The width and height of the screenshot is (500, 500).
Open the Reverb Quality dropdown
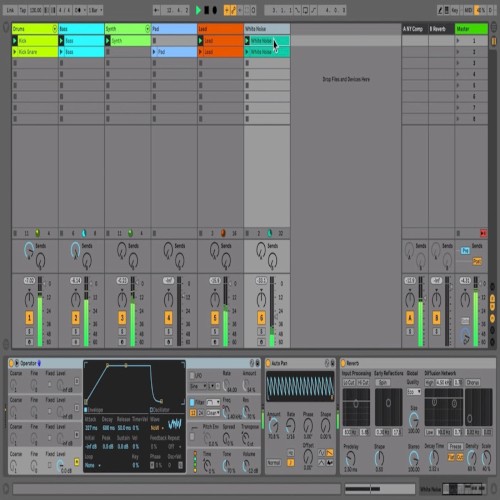[414, 392]
